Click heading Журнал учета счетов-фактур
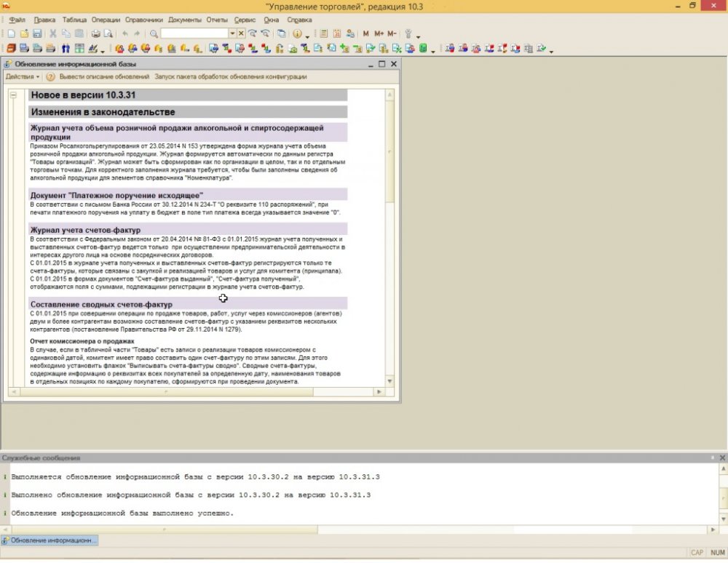The height and width of the screenshot is (563, 728). click(85, 230)
